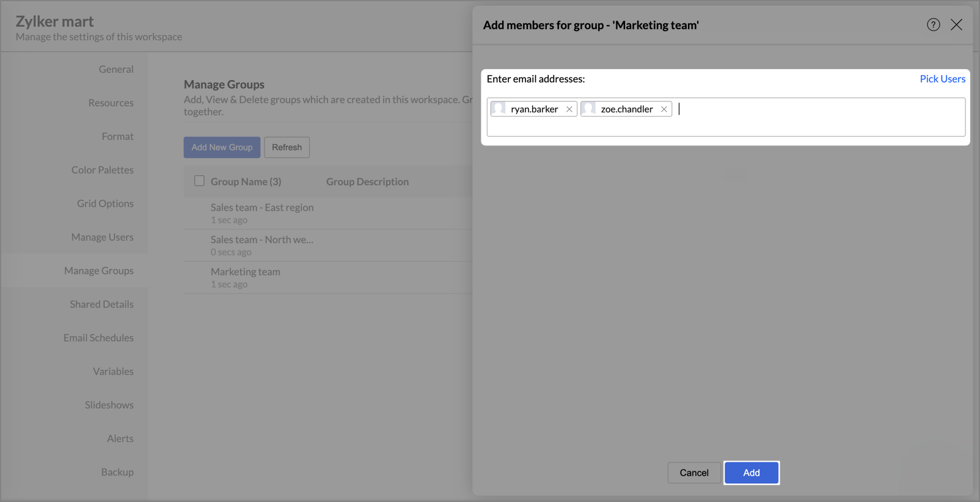Open the Backup settings tab

117,472
